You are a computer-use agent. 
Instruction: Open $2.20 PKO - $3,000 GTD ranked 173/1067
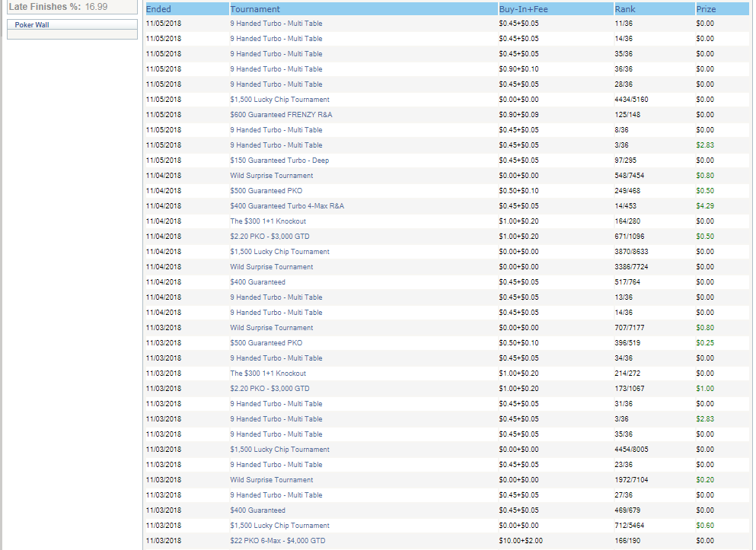pos(270,389)
